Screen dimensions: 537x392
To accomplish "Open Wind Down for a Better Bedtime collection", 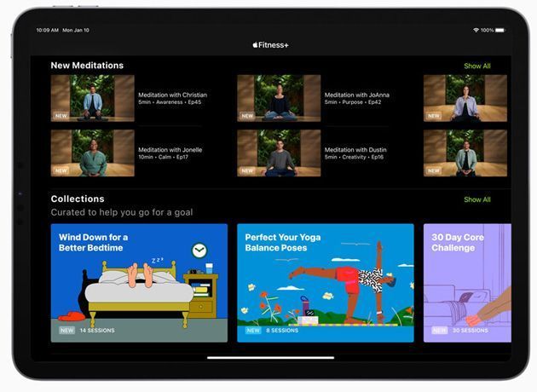I will (x=139, y=282).
